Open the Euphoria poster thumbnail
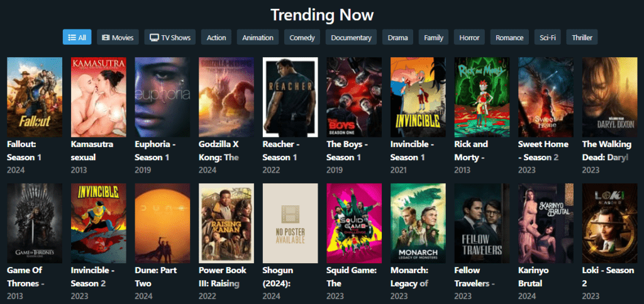 162,97
